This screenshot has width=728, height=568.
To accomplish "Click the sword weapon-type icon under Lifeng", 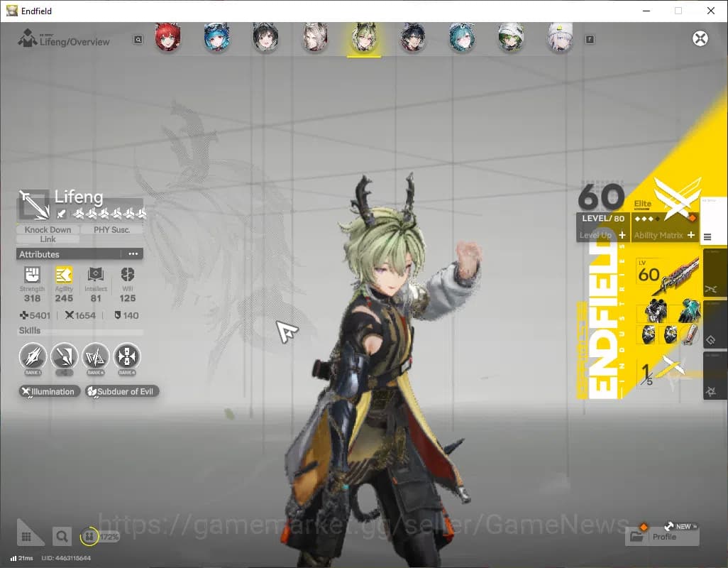I will pyautogui.click(x=61, y=214).
